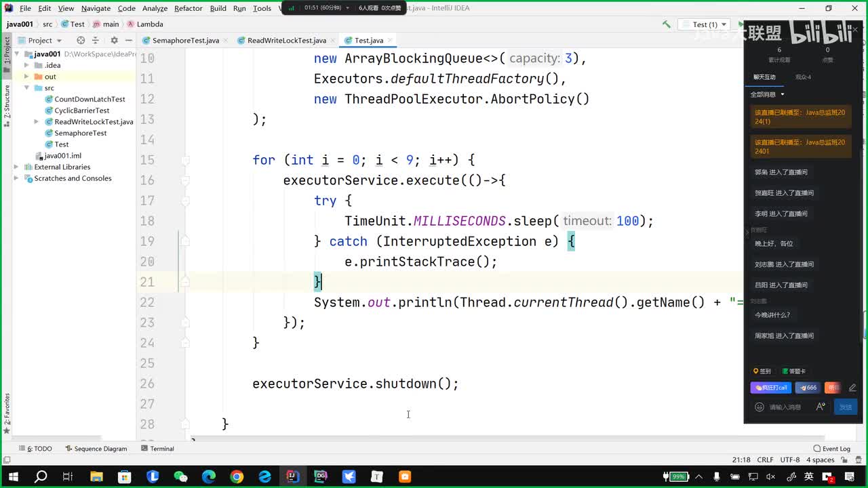Open Project panel settings gear
Viewport: 868px width, 488px height.
tap(114, 41)
